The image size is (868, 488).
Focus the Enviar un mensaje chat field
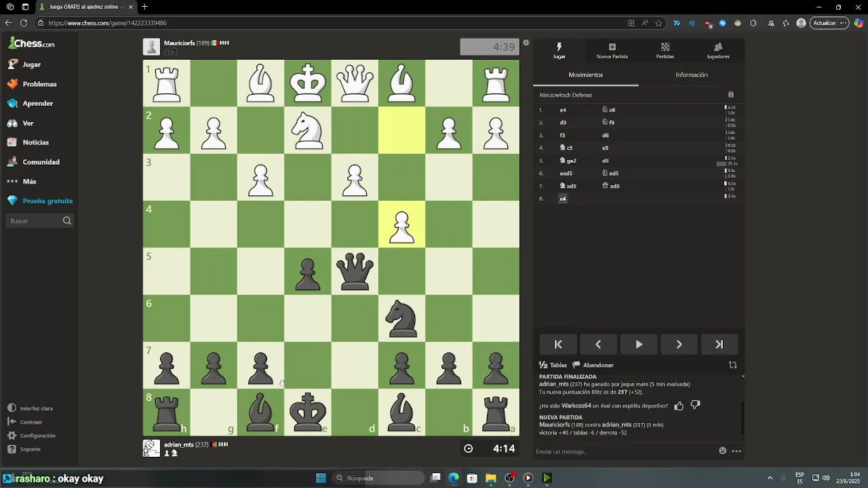[x=624, y=451]
